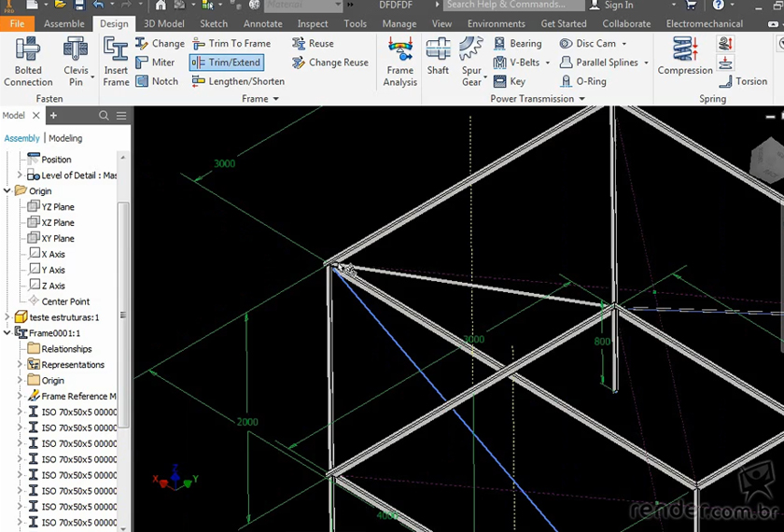Collapse the Origin folder in the tree
Screen dimensions: 784x532
[8, 191]
